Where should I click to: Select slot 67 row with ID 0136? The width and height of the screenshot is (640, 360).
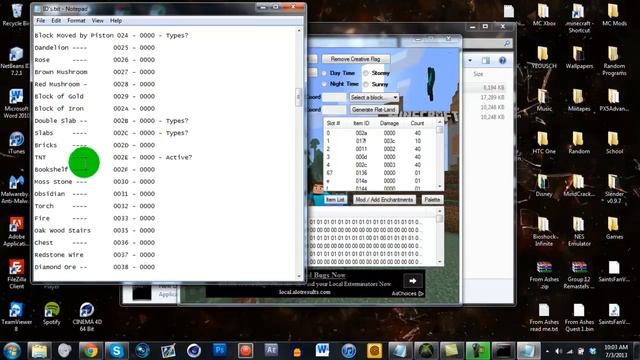pyautogui.click(x=380, y=173)
